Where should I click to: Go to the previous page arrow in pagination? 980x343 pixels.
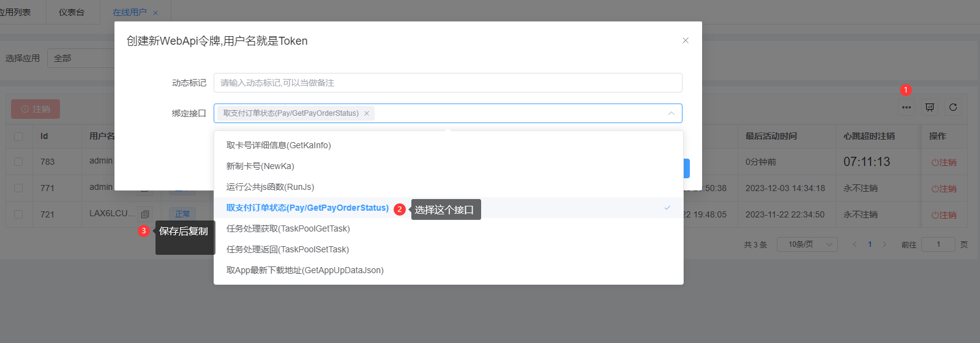[855, 244]
